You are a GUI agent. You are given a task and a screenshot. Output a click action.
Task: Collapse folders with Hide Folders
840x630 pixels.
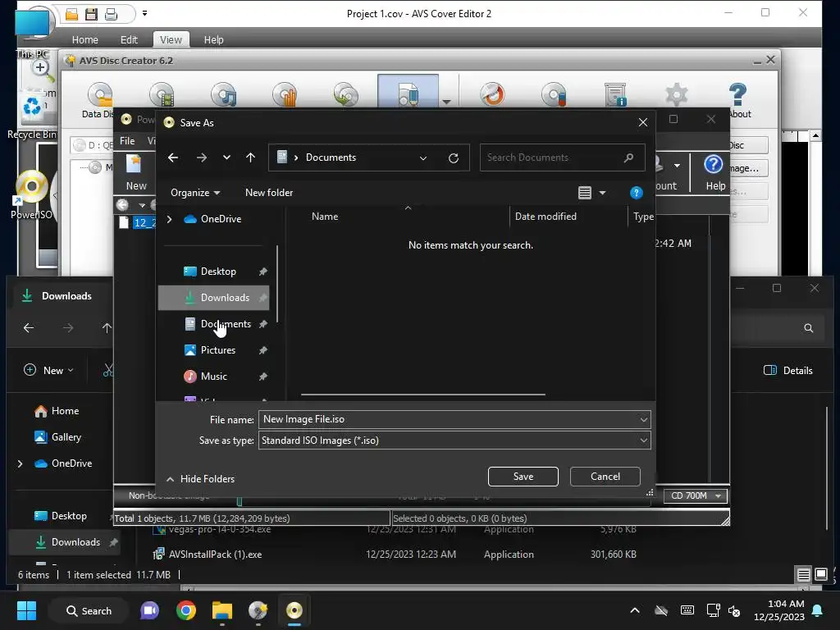(201, 479)
